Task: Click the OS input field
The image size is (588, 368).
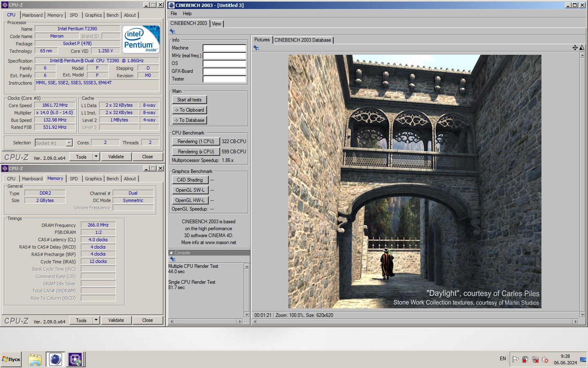Action: pyautogui.click(x=225, y=63)
